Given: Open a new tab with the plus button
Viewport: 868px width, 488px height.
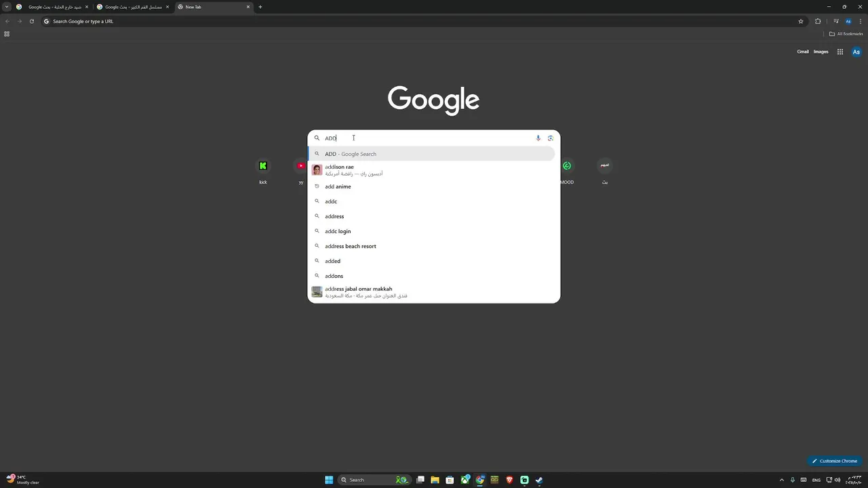Looking at the screenshot, I should (x=260, y=7).
